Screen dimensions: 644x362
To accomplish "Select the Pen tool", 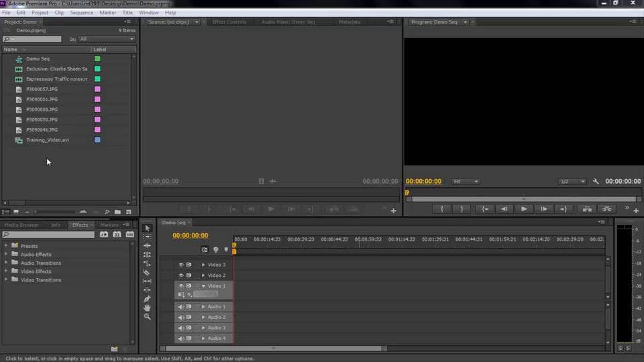I will [147, 299].
